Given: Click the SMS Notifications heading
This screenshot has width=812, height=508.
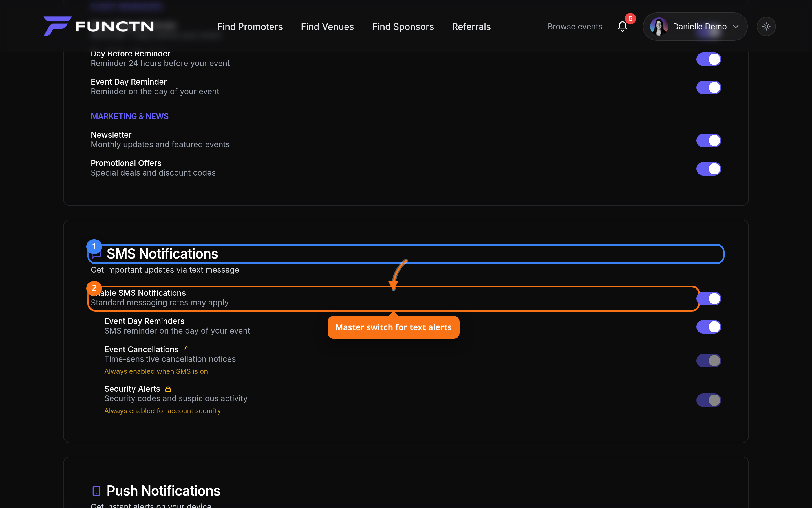Looking at the screenshot, I should [x=162, y=254].
